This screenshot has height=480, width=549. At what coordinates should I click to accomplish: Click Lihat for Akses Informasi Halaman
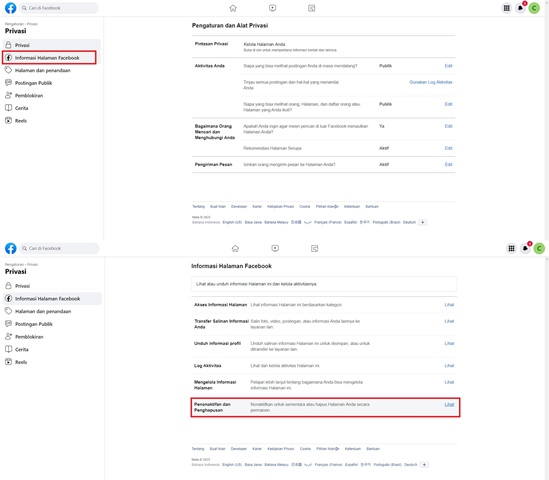click(449, 305)
